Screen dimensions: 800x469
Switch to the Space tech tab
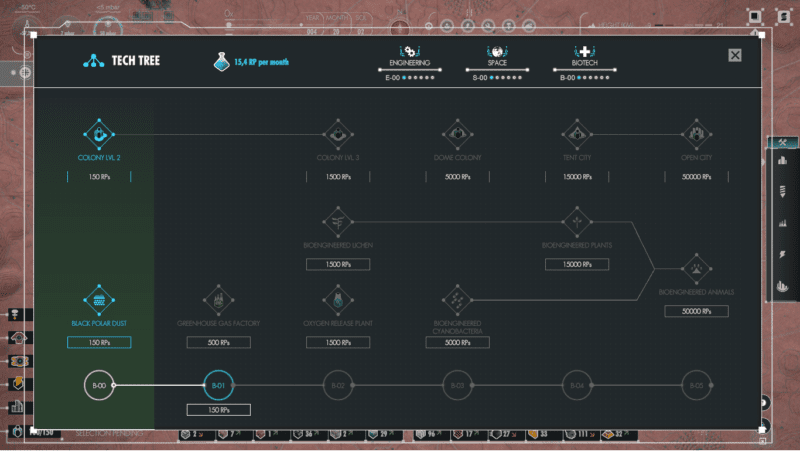tap(497, 56)
